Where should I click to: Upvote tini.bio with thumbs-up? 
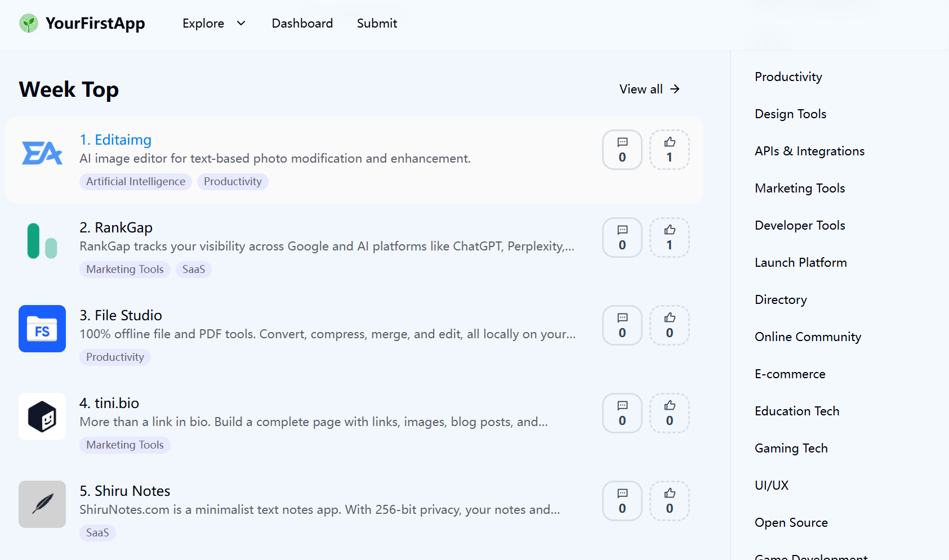[670, 413]
